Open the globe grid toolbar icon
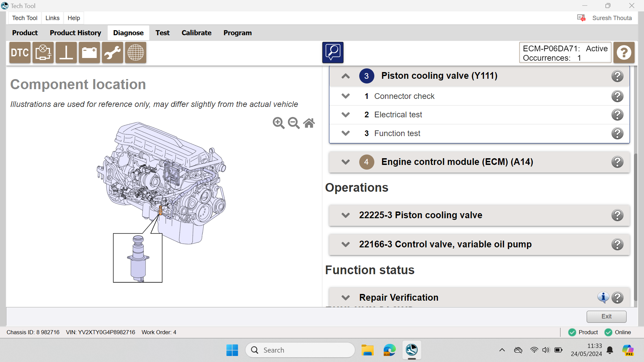The image size is (644, 362). click(136, 53)
